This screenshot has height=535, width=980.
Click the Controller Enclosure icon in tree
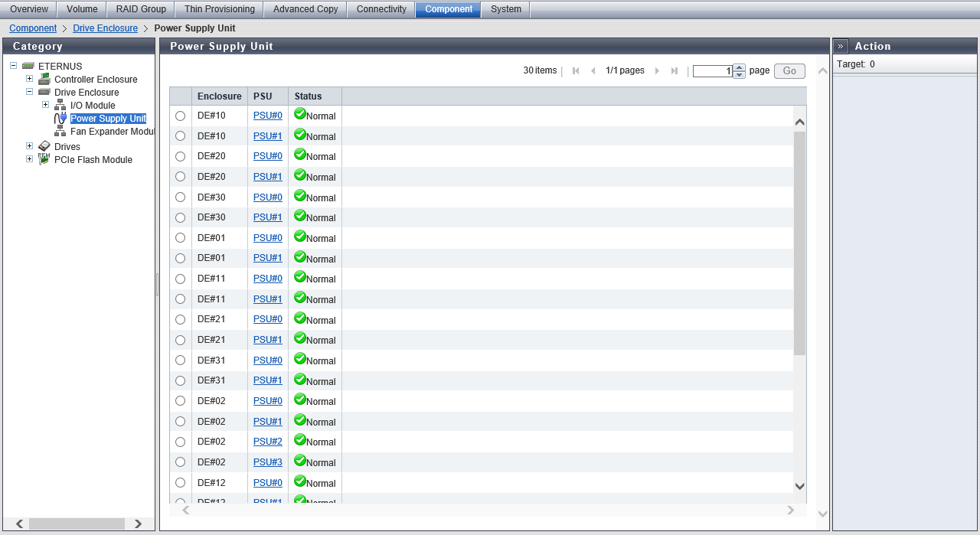[x=44, y=80]
